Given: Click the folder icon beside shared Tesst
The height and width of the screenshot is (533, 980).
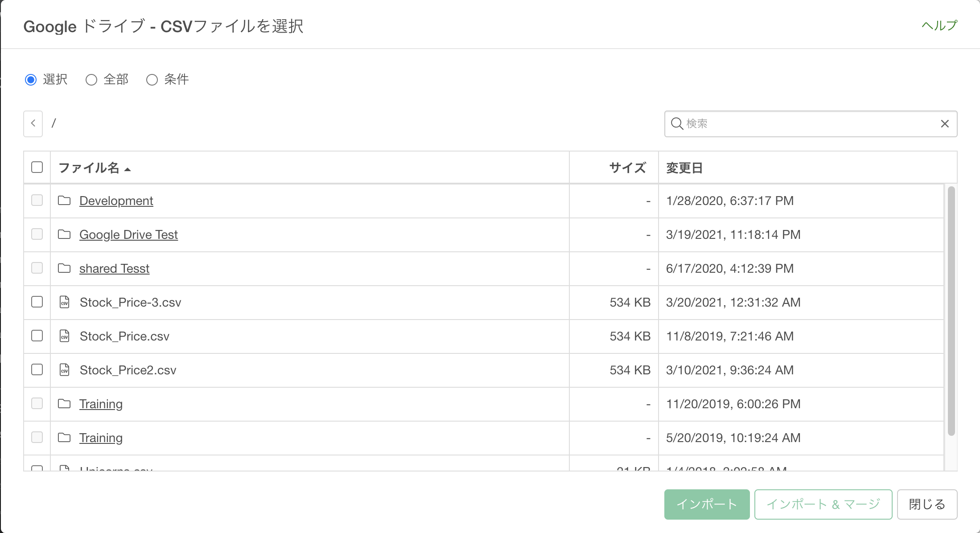Looking at the screenshot, I should [x=64, y=268].
